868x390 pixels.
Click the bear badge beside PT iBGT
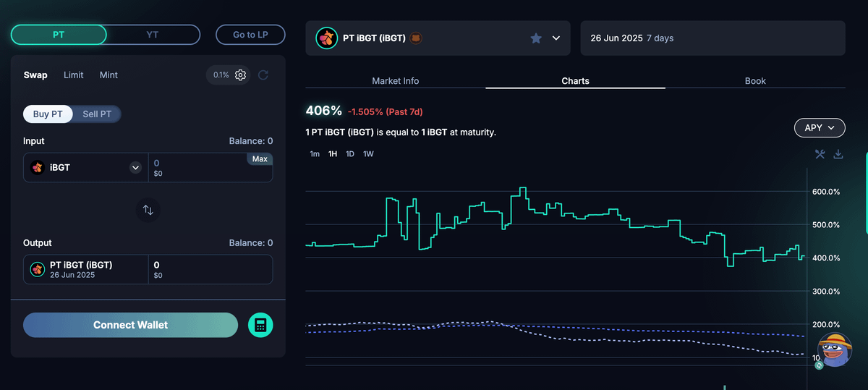pos(416,38)
